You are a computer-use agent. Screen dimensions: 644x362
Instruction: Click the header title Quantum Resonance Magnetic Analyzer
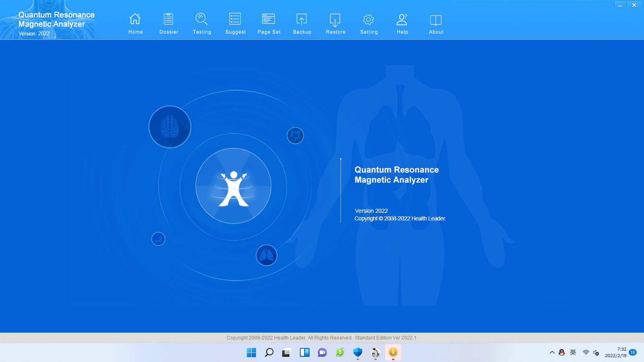[x=56, y=19]
